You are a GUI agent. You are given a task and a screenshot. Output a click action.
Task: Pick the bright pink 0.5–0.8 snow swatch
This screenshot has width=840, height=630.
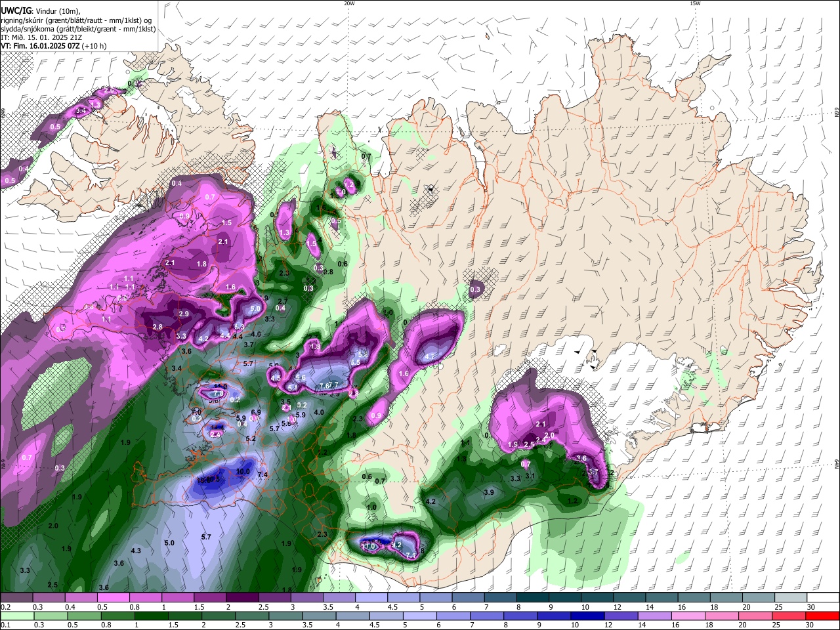[x=113, y=598]
